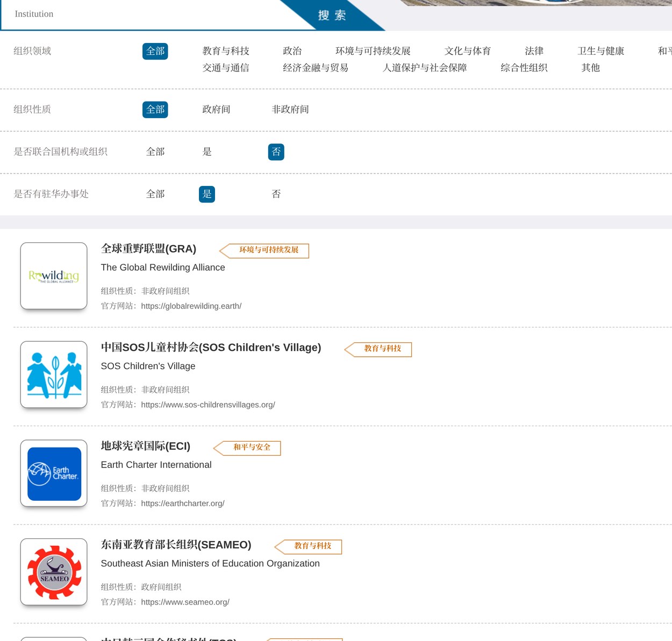
Task: Filter by 政治 field
Action: (292, 51)
